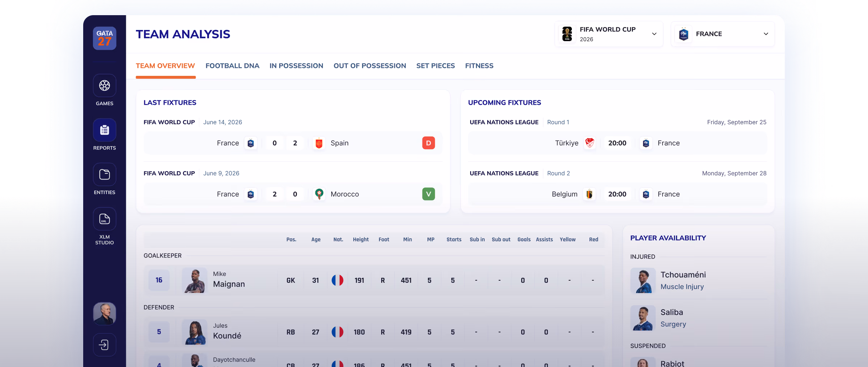Click Koundé's 419 minutes value
Viewport: 868px width, 367px height.
pos(406,332)
